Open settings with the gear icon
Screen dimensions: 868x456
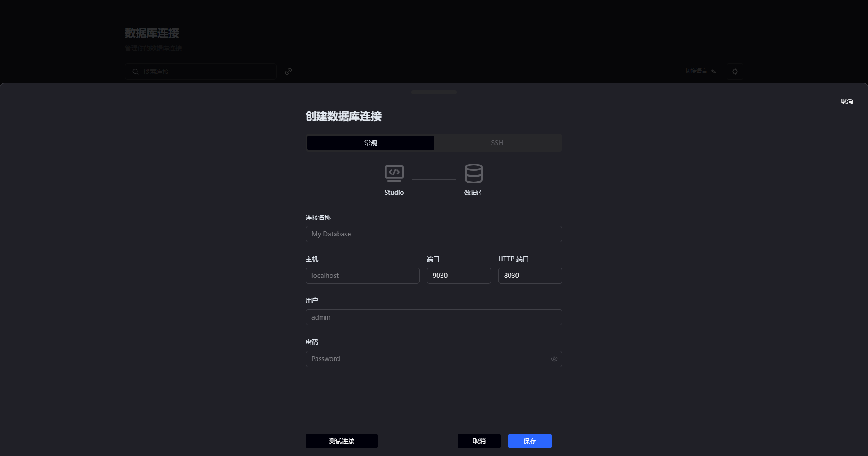click(x=735, y=71)
